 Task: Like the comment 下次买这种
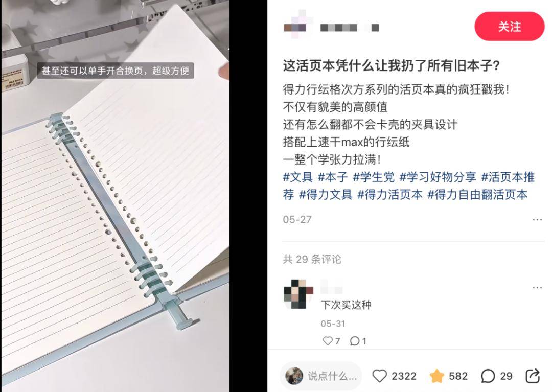point(328,341)
